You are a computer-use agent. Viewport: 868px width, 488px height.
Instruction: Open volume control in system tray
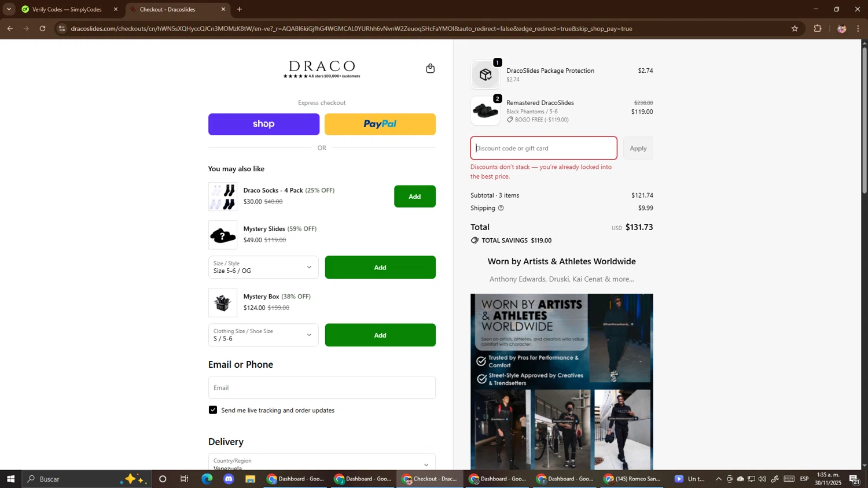click(x=762, y=479)
